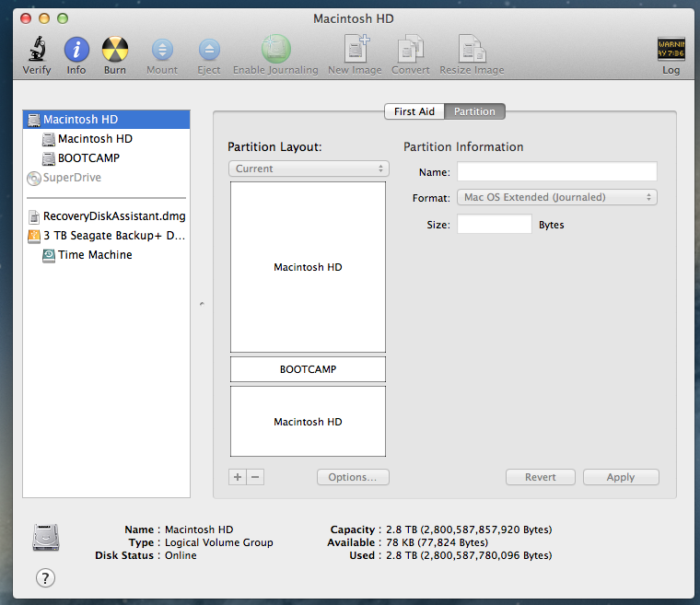Open the Partition Layout dropdown
Viewport: 700px width, 605px height.
point(309,169)
